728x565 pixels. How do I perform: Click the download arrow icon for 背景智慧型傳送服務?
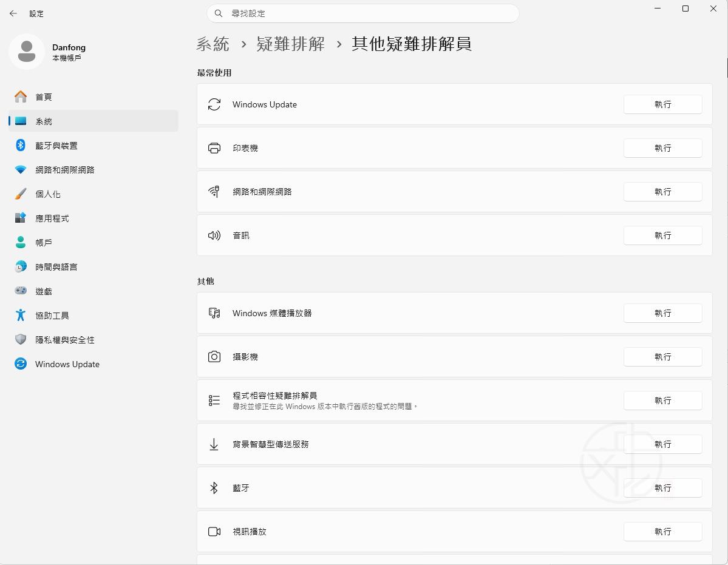214,444
